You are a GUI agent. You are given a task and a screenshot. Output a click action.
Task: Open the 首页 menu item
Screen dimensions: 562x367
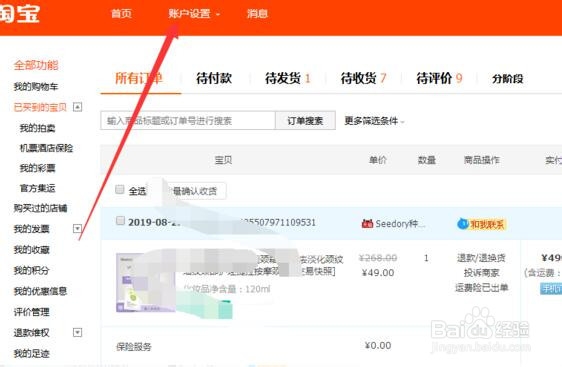(x=122, y=14)
